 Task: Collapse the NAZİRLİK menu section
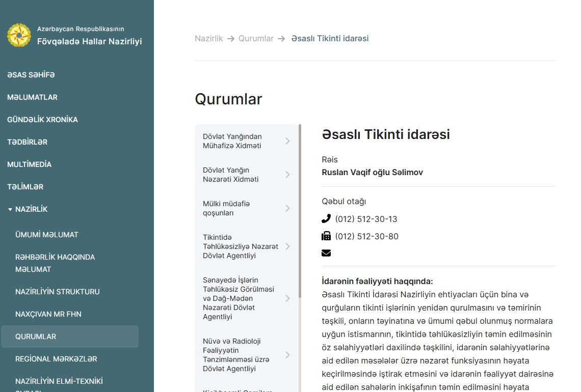click(x=10, y=209)
